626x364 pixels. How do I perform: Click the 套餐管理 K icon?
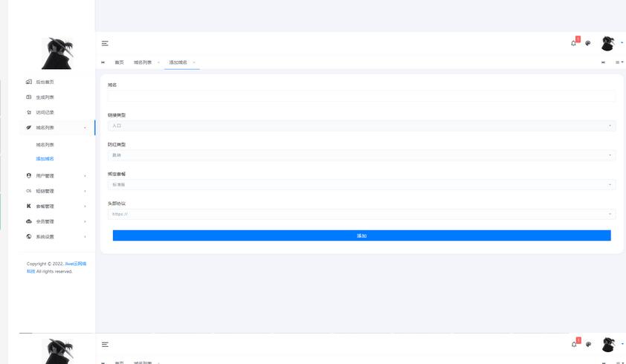point(29,206)
